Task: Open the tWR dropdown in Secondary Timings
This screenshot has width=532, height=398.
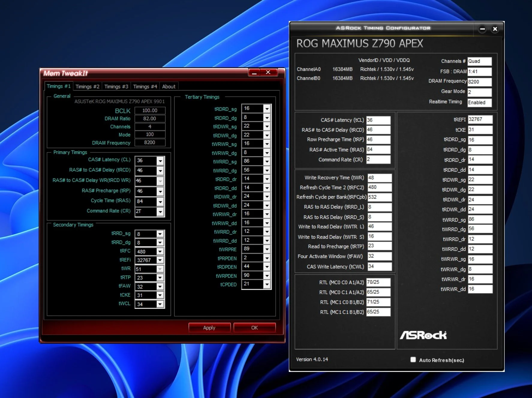Action: point(160,269)
